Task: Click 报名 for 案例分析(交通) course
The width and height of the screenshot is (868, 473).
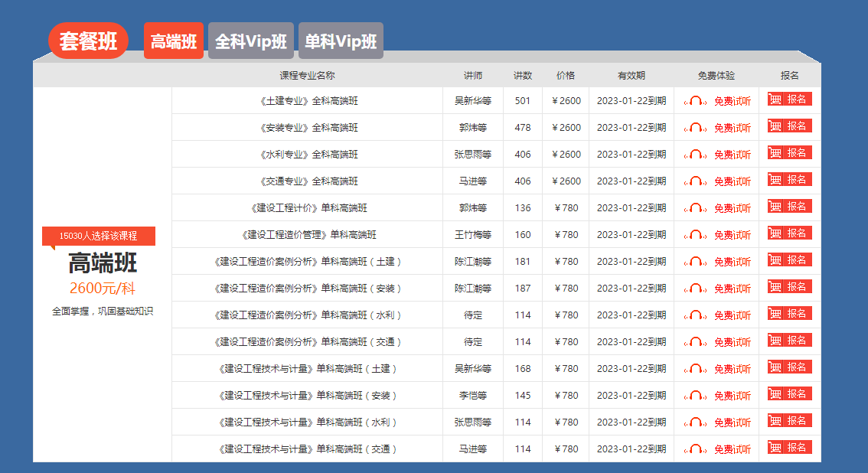Action: [x=789, y=341]
